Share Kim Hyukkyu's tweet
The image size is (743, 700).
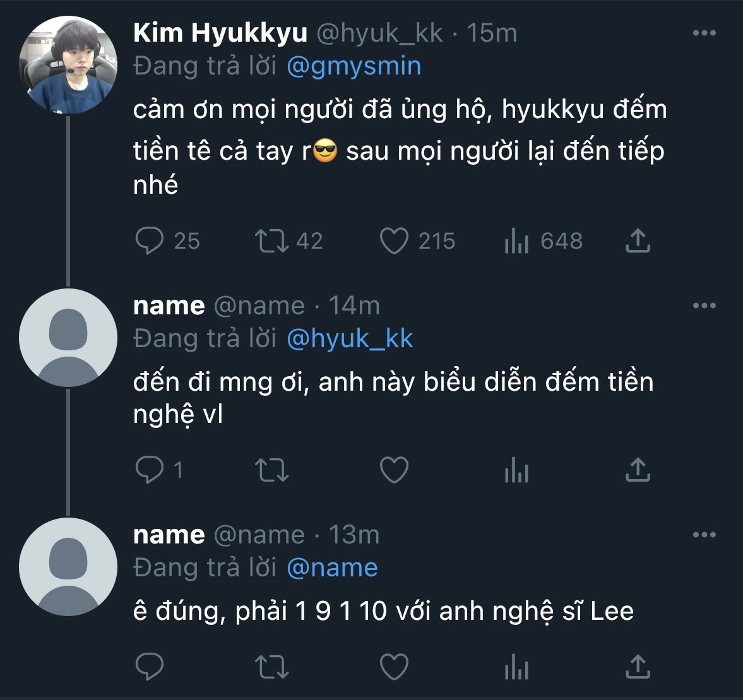tap(638, 240)
